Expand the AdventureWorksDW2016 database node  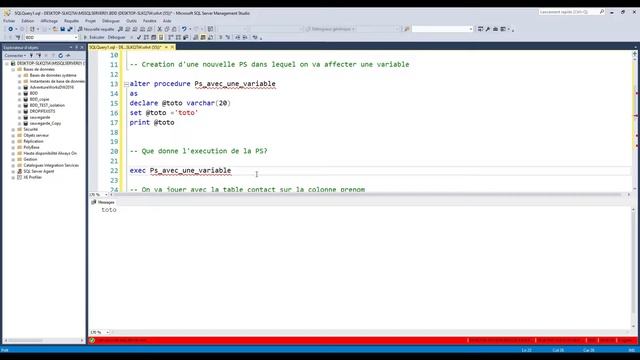(x=19, y=87)
